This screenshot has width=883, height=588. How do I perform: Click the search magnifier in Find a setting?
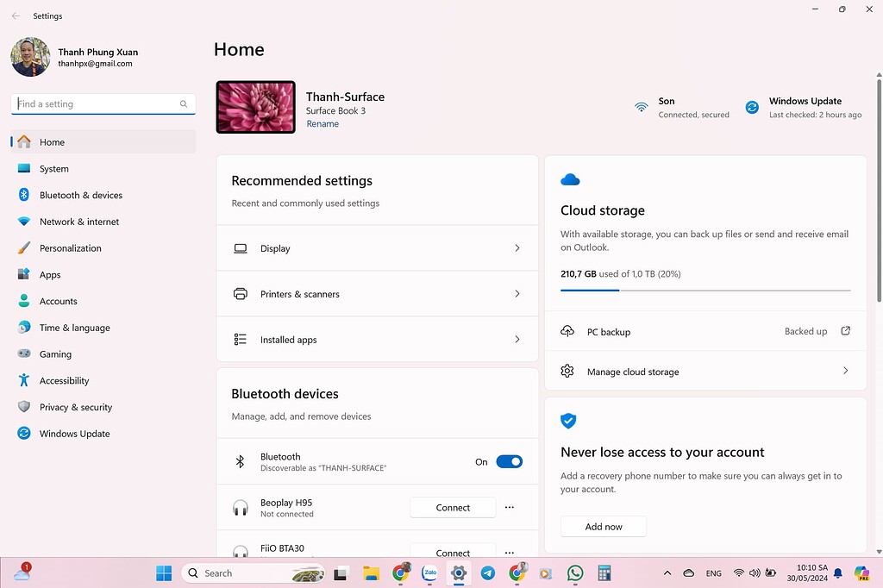pyautogui.click(x=184, y=103)
